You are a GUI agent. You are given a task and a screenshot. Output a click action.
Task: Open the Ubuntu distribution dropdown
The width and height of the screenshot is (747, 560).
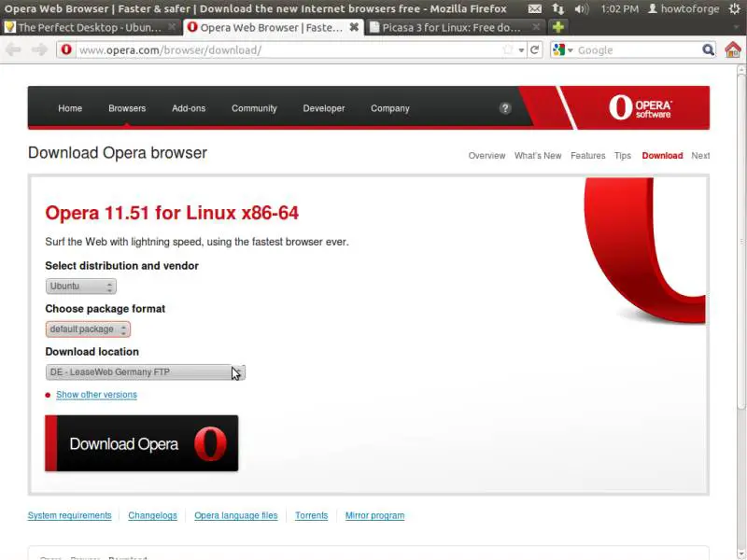point(81,287)
